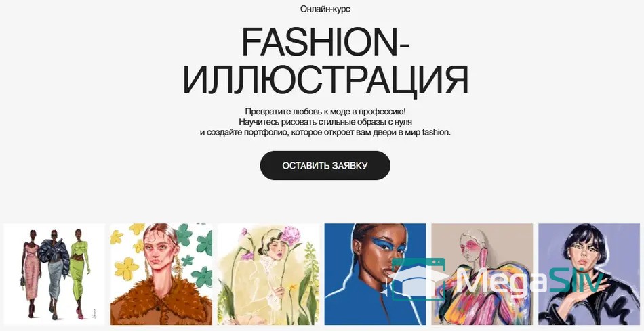Select the pastel girl with lilies illustration
The height and width of the screenshot is (331, 644).
(x=268, y=274)
